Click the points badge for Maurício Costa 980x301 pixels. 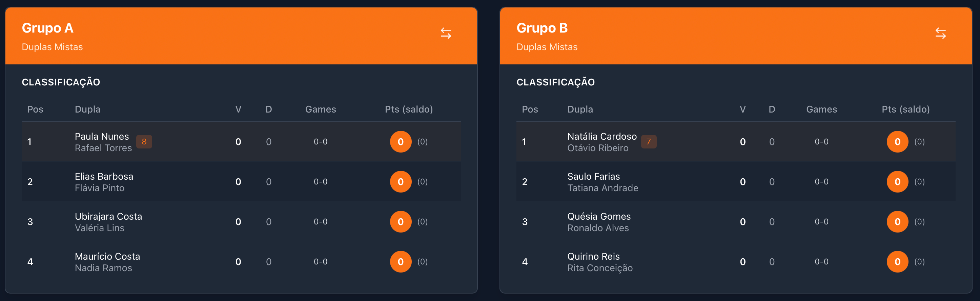pos(401,261)
